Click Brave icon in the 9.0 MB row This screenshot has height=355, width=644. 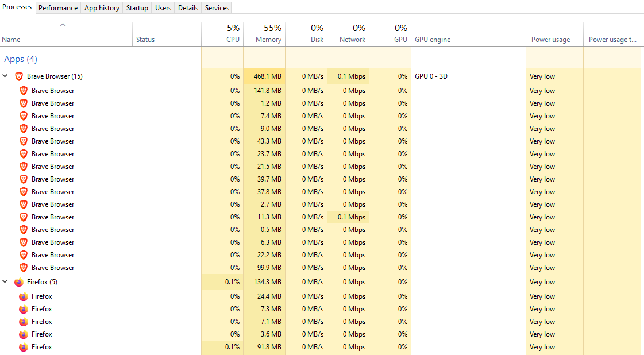coord(24,129)
